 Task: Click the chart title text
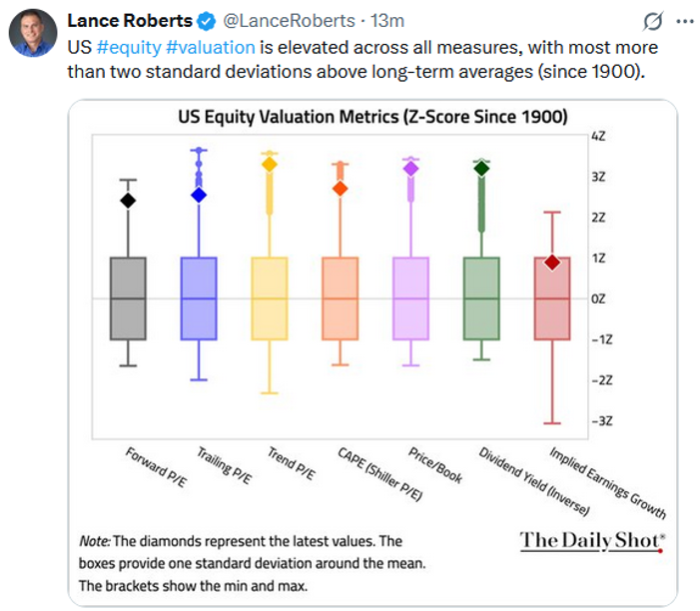pyautogui.click(x=371, y=117)
